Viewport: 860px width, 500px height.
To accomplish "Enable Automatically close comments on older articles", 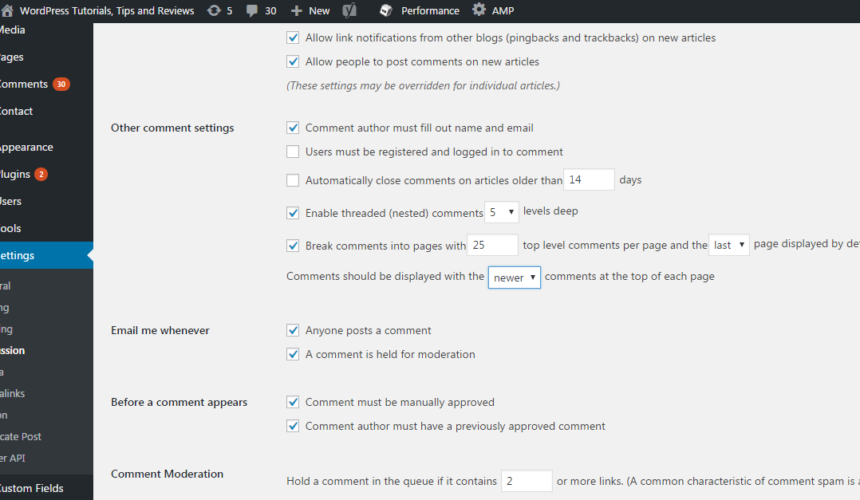I will pos(293,180).
